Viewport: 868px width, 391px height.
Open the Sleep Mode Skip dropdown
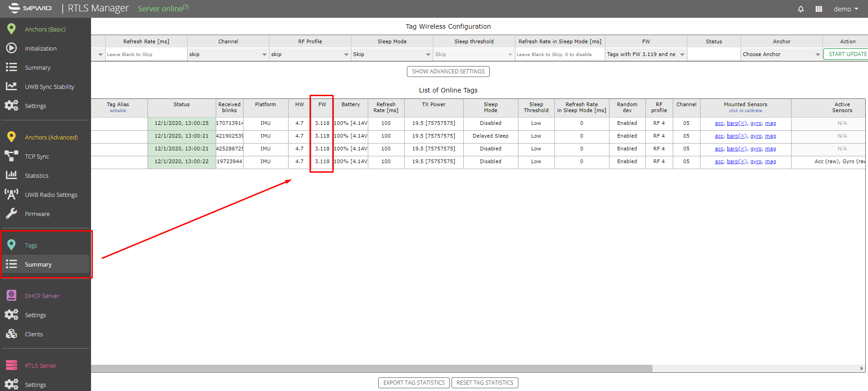392,54
